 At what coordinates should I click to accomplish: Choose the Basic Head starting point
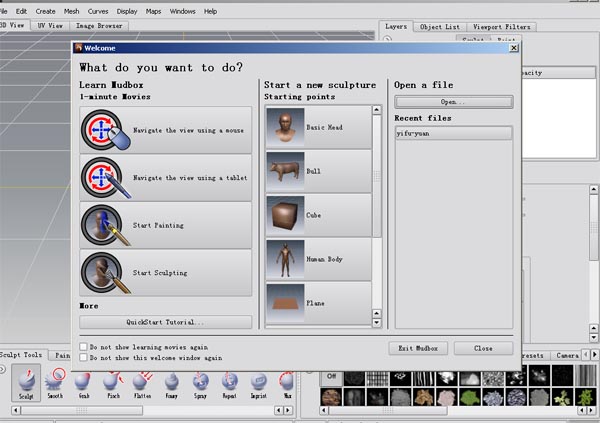318,127
